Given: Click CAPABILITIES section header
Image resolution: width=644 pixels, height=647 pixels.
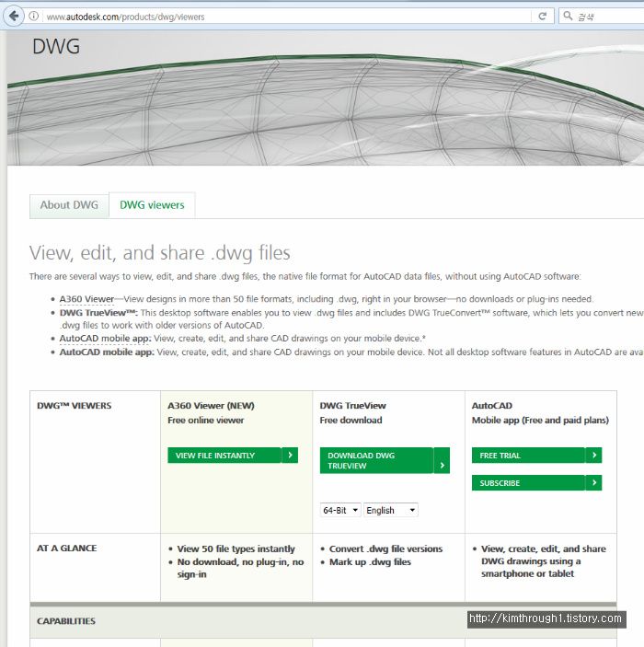Looking at the screenshot, I should [x=66, y=621].
